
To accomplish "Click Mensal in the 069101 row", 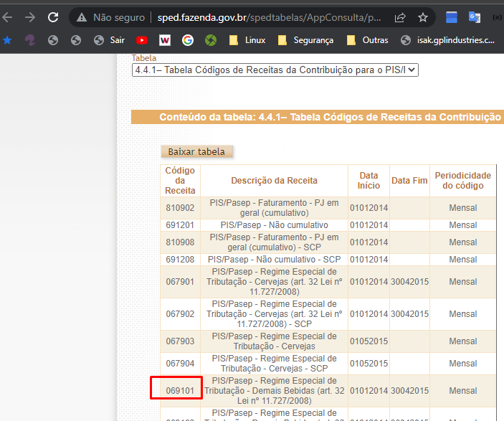I will [463, 390].
